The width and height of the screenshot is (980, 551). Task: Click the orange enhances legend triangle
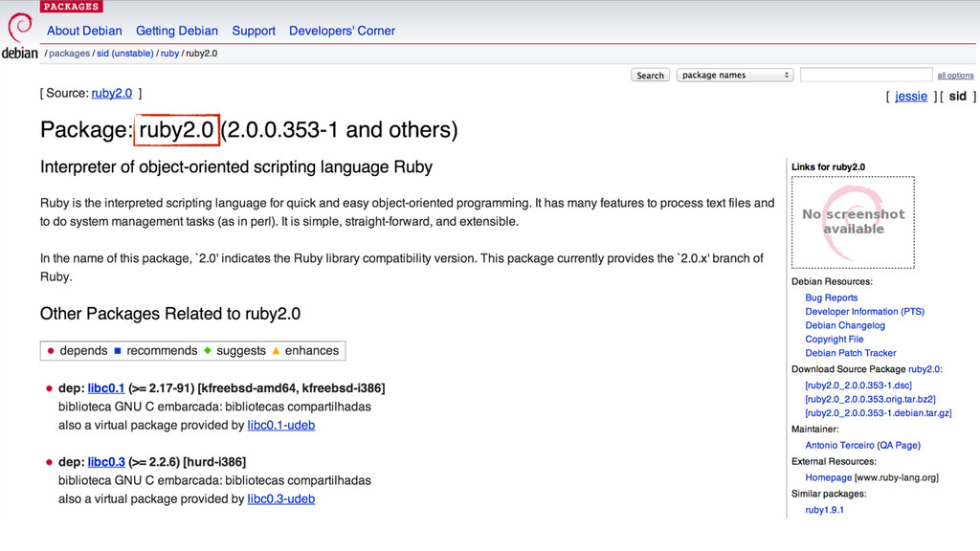coord(276,351)
